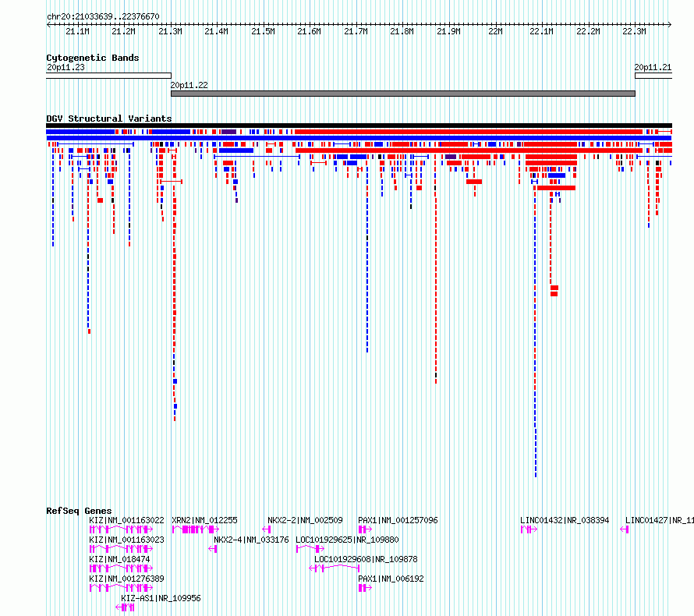This screenshot has height=616, width=694.
Task: Select gene KIZ|NM_018474
Action: click(x=119, y=559)
